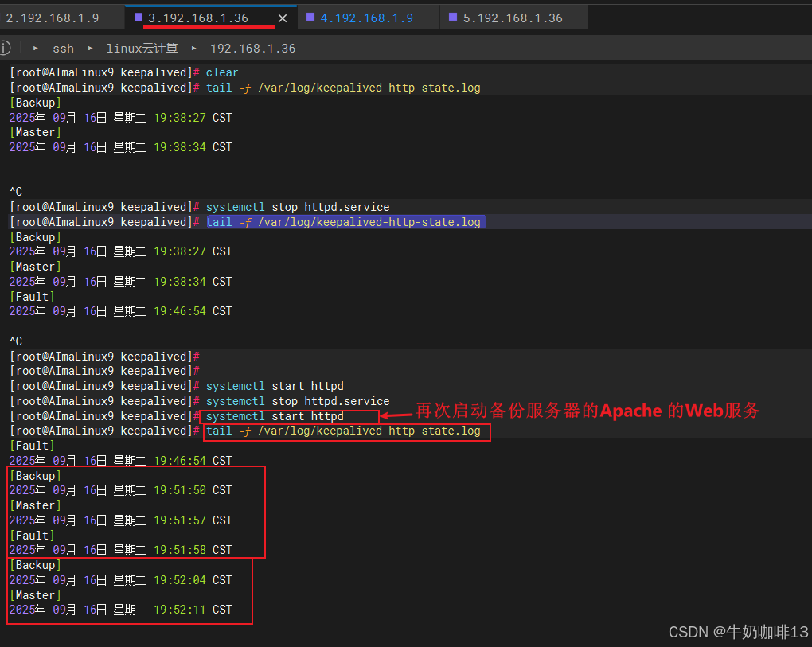
Task: Open the ssh breadcrumb item
Action: (63, 48)
